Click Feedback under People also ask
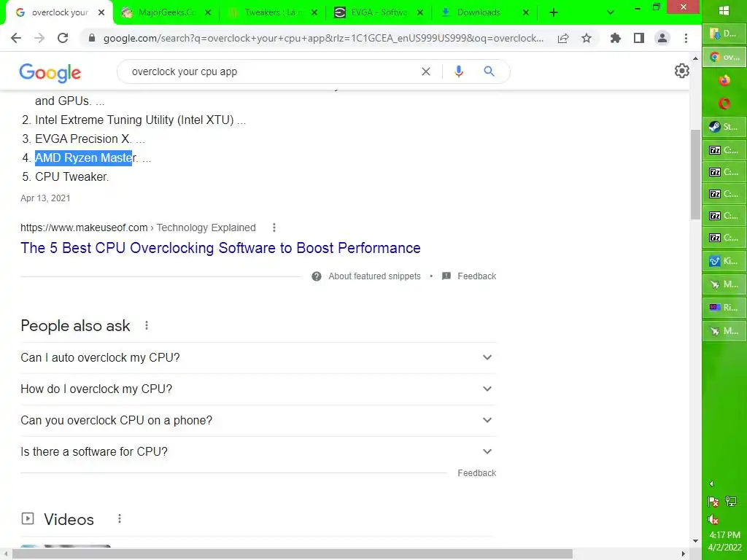The width and height of the screenshot is (747, 560). (476, 472)
